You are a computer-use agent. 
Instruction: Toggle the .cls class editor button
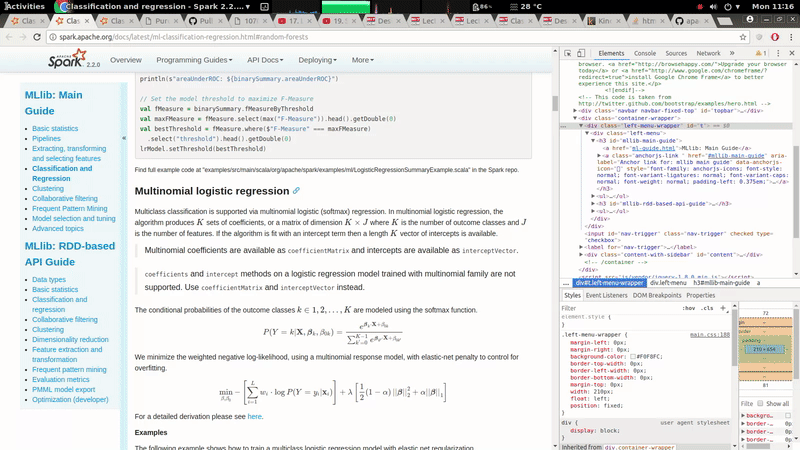tap(707, 308)
